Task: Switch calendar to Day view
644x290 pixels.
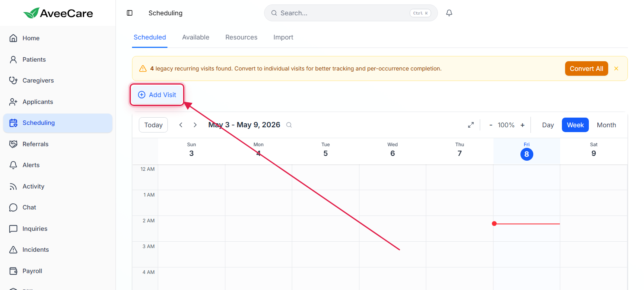Action: [548, 125]
